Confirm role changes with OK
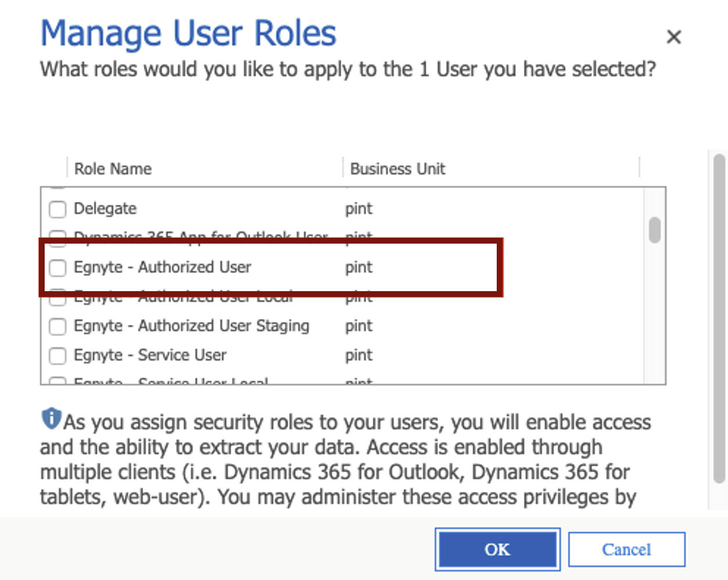The height and width of the screenshot is (580, 728). pyautogui.click(x=497, y=549)
